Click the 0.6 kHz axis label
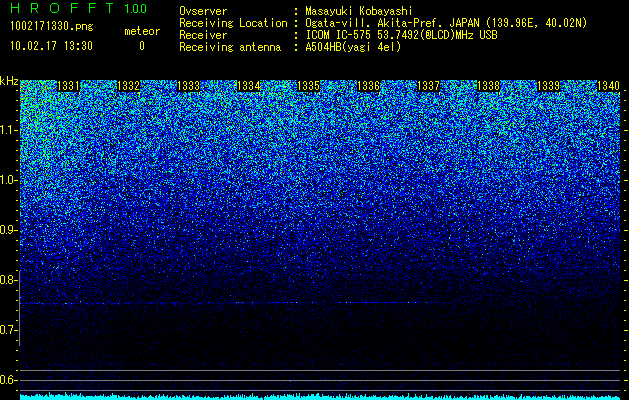This screenshot has width=629, height=400. click(x=8, y=380)
